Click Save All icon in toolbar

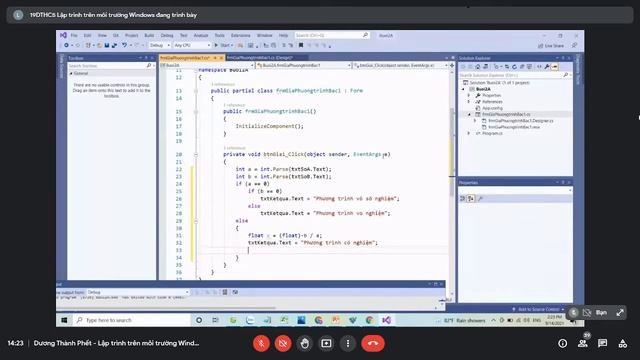tap(114, 45)
